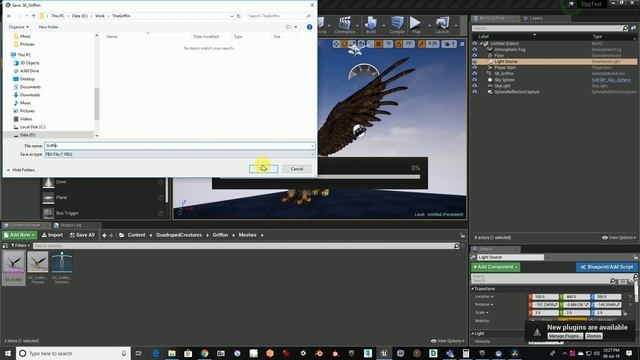Click the Content folder icon in breadcrumb

coord(122,235)
